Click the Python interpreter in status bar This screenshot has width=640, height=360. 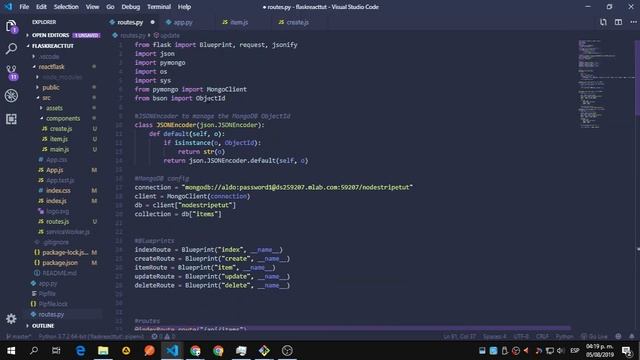[91, 337]
